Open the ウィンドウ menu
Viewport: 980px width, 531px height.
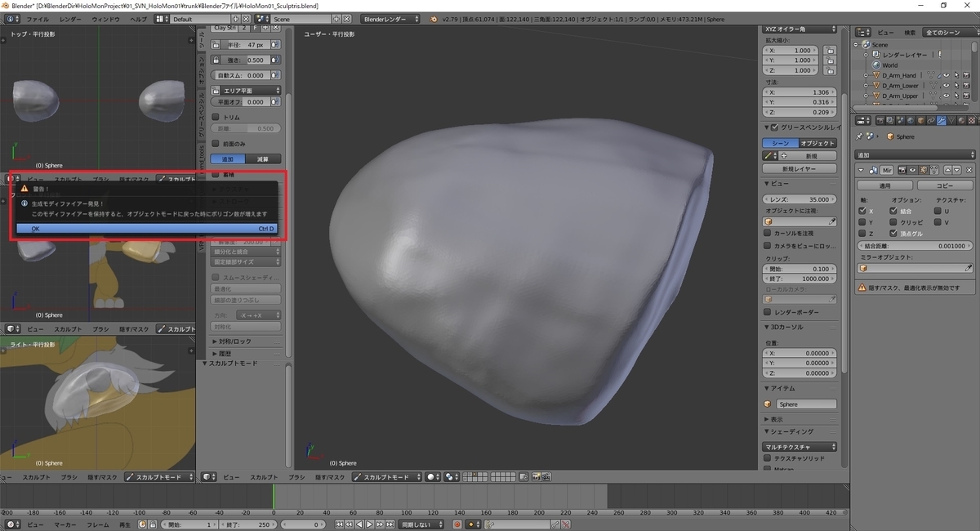click(x=106, y=18)
